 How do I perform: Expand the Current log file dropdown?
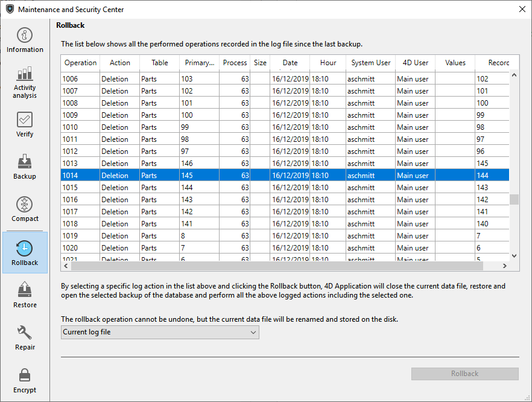[x=160, y=332]
